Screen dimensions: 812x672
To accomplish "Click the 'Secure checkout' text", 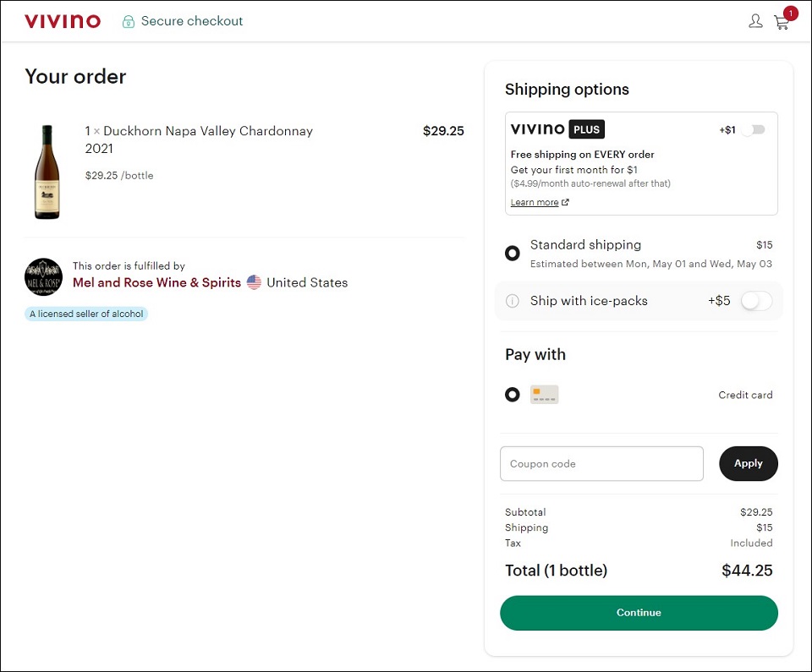I will coord(192,21).
